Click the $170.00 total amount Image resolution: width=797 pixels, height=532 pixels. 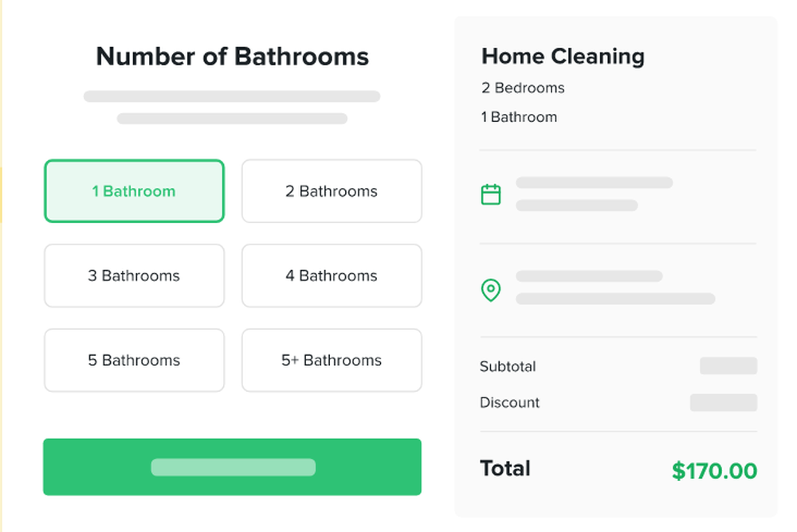tap(714, 471)
